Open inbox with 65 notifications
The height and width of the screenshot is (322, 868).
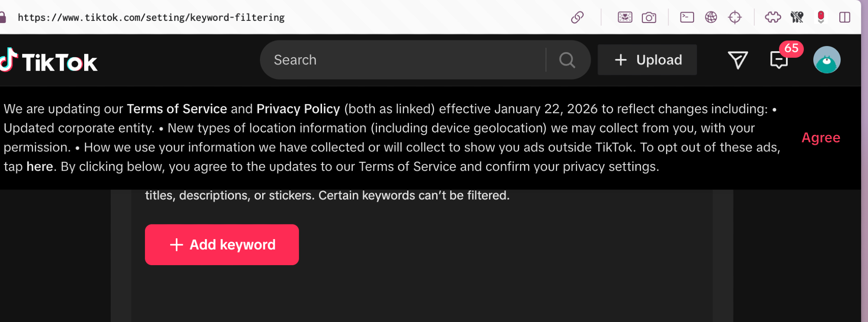coord(779,60)
